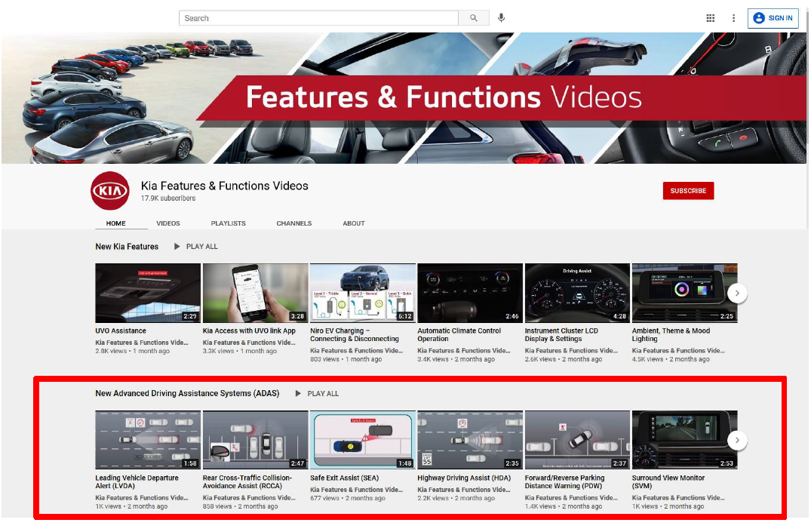Click the Kia channel logo avatar
Image resolution: width=811 pixels, height=532 pixels.
coord(110,191)
